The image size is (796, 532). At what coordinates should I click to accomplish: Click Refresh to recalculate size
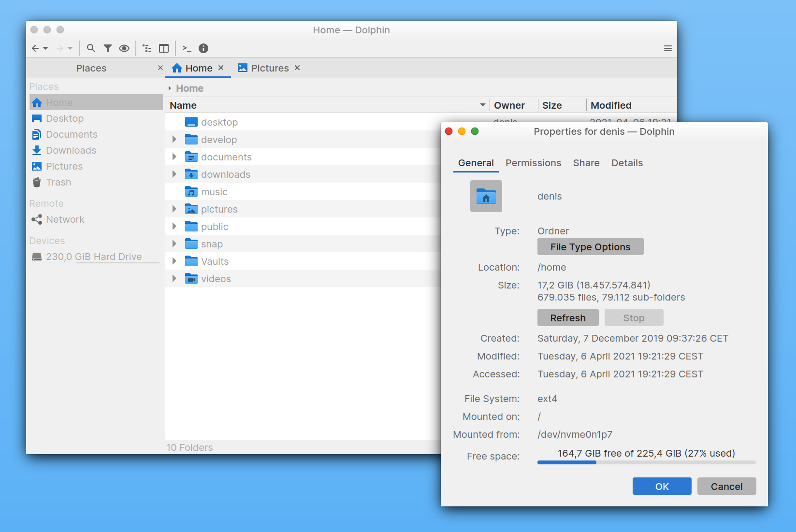click(568, 317)
